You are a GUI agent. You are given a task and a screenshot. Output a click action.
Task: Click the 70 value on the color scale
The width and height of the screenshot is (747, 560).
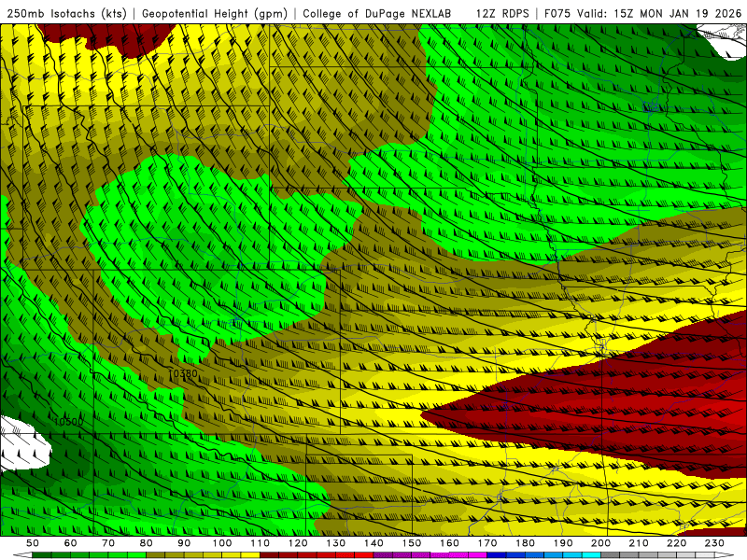pos(108,543)
